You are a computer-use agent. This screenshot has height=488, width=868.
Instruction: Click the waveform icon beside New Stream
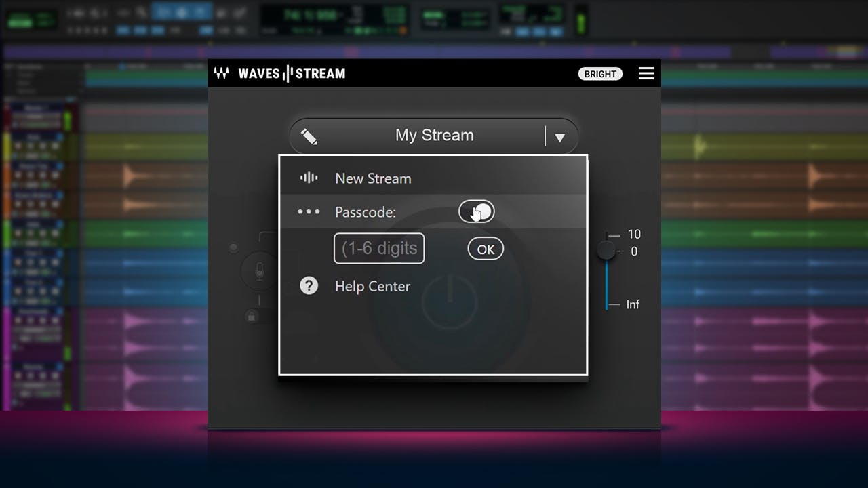tap(309, 178)
